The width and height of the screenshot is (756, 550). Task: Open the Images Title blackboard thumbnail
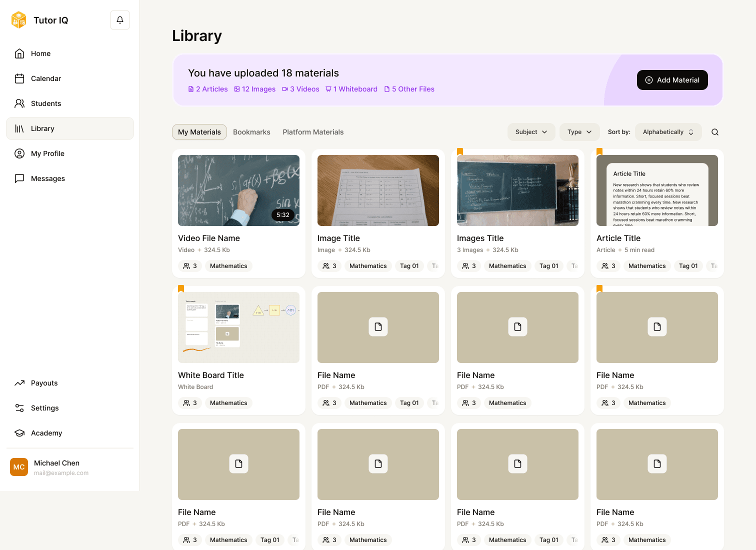pos(517,190)
